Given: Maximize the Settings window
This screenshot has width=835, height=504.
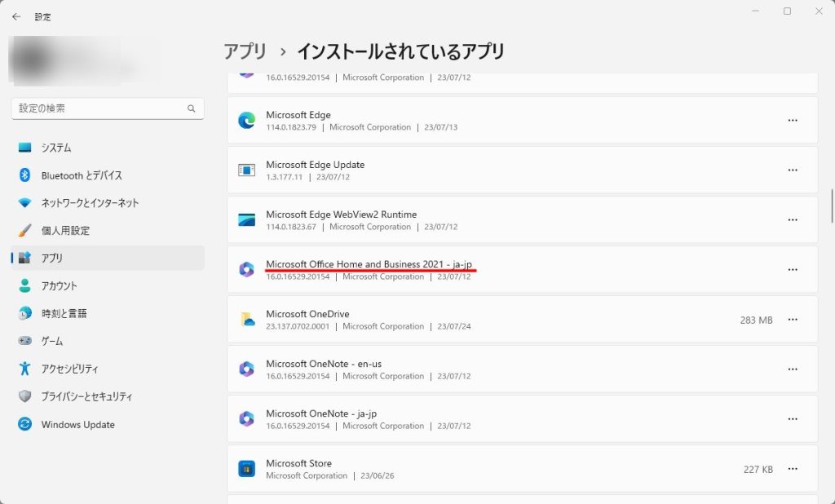Looking at the screenshot, I should (x=787, y=11).
